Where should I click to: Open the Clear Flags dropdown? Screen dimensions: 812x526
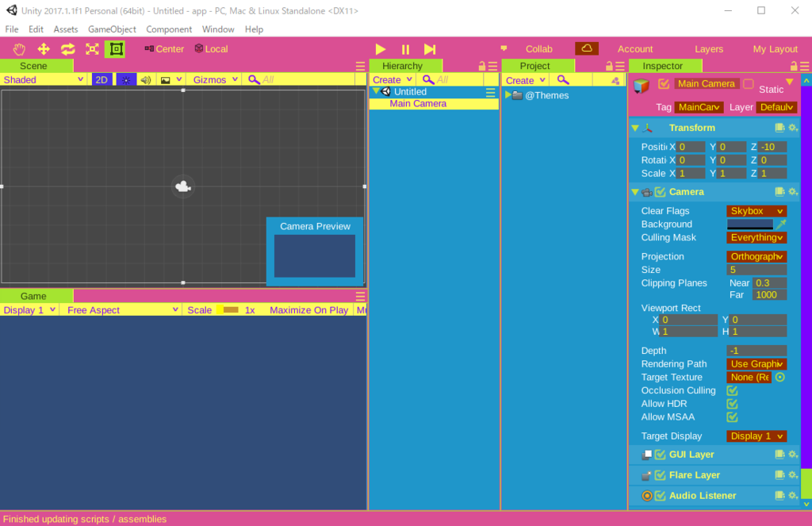pos(756,210)
